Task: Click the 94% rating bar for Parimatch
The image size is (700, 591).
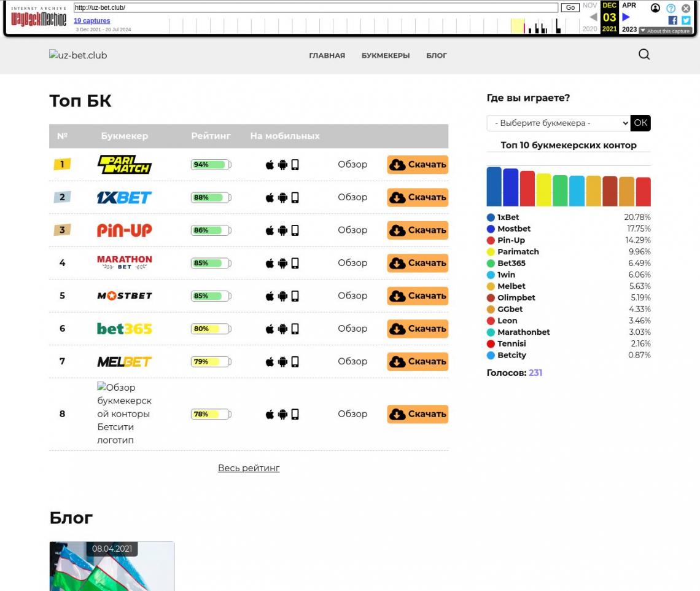Action: (x=211, y=165)
